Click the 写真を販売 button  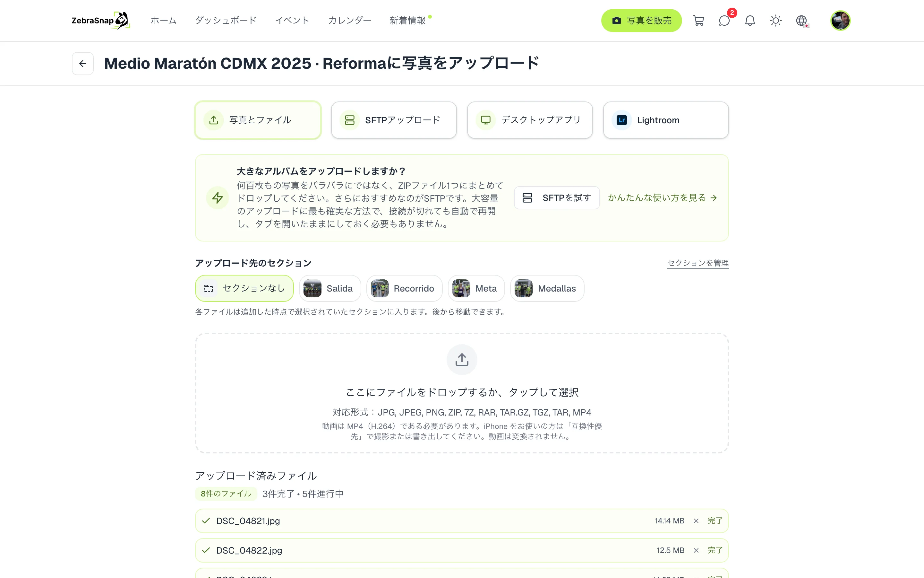pos(641,21)
